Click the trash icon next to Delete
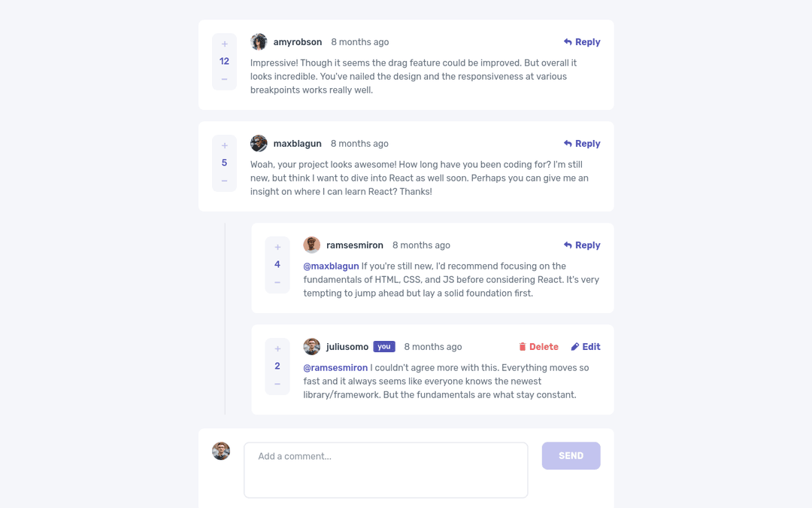 [524, 346]
